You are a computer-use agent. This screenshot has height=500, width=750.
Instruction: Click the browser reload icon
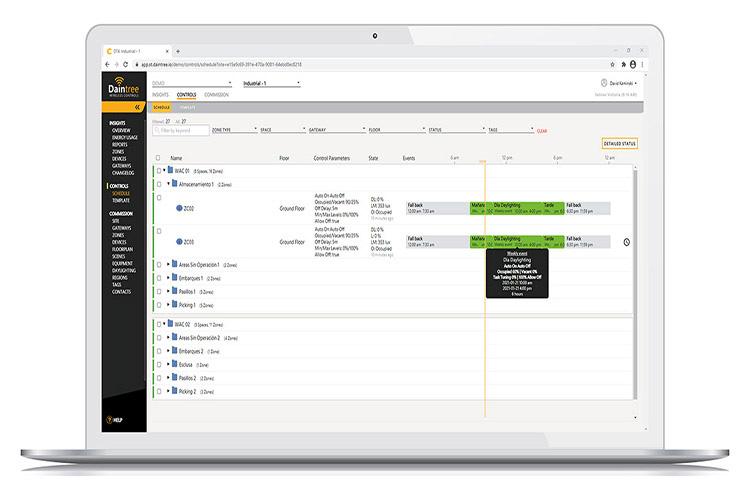[x=125, y=65]
